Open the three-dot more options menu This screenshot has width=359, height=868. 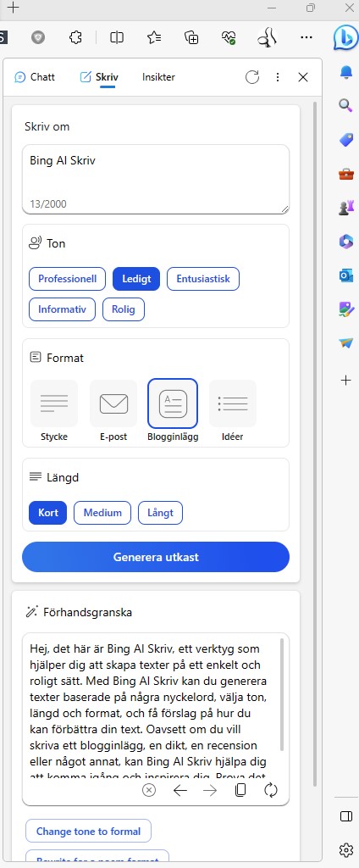(x=278, y=77)
